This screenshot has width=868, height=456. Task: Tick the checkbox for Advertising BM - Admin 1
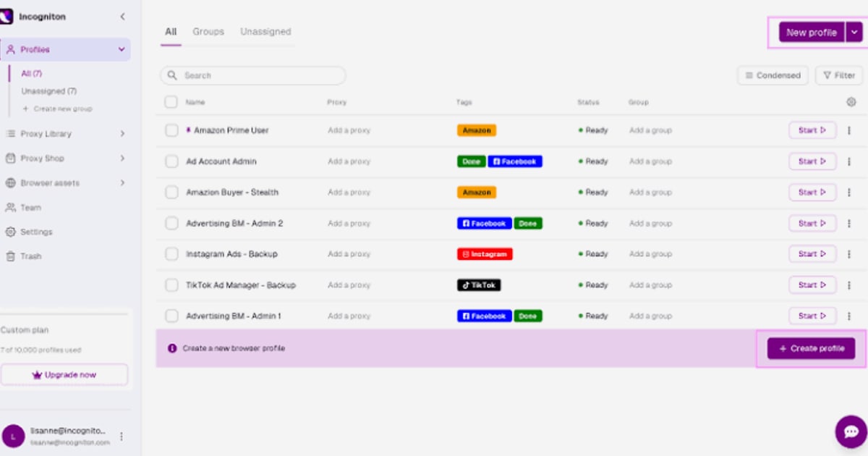click(171, 316)
